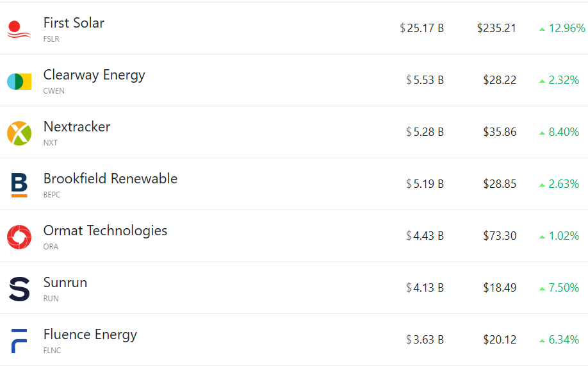Viewport: 588px width, 366px height.
Task: Click the Ormat Technologies red circular logo
Action: (19, 237)
